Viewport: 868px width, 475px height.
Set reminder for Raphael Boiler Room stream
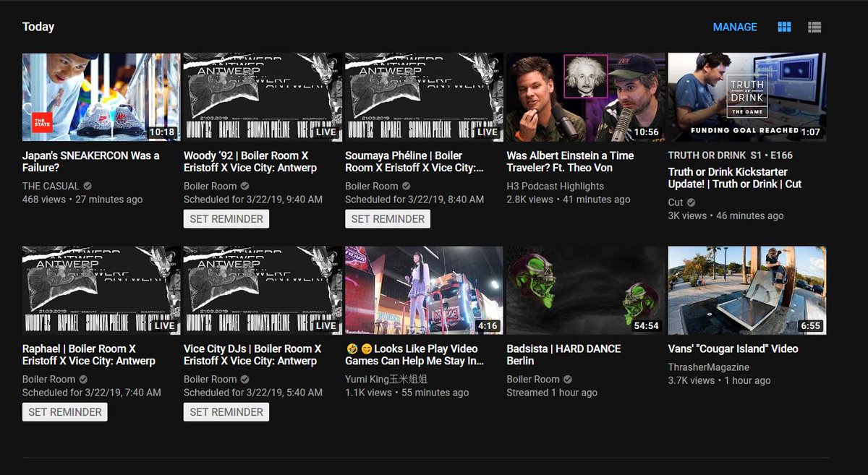[65, 412]
